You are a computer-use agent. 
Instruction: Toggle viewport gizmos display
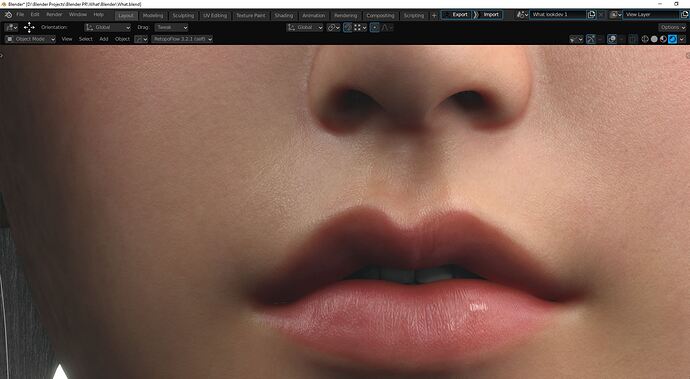pyautogui.click(x=591, y=39)
